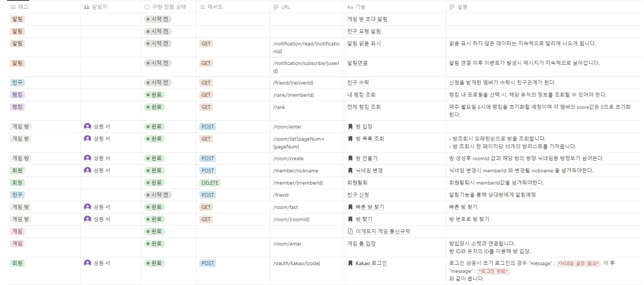Open the 게임 룸 입장 page
The height and width of the screenshot is (285, 644).
tap(362, 244)
